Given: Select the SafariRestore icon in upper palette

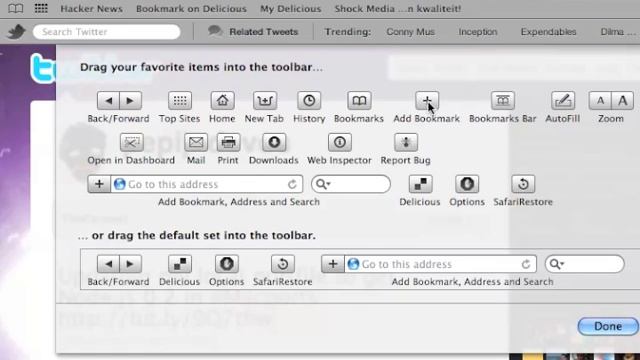Looking at the screenshot, I should point(523,184).
